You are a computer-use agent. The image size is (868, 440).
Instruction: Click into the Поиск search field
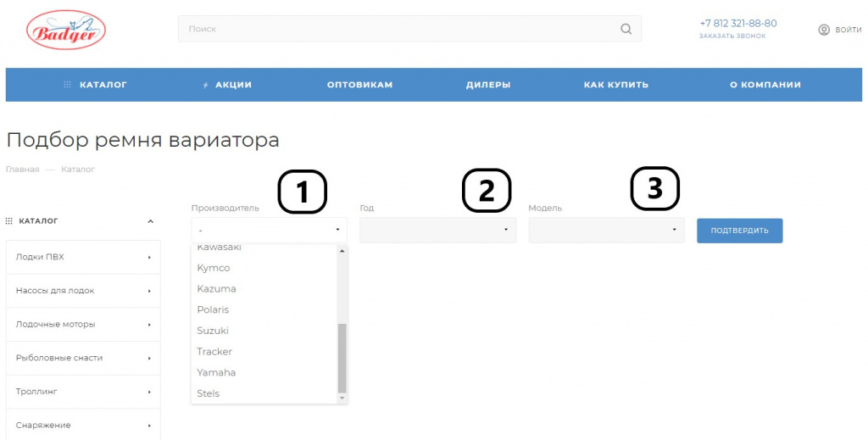[398, 29]
